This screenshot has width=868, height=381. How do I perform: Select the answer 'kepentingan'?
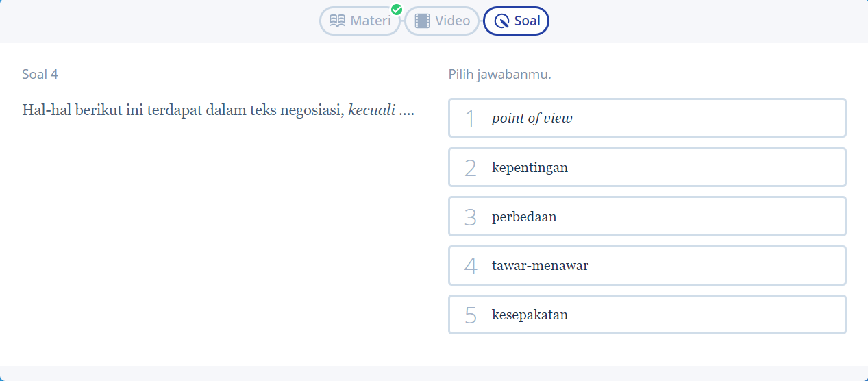tap(530, 167)
